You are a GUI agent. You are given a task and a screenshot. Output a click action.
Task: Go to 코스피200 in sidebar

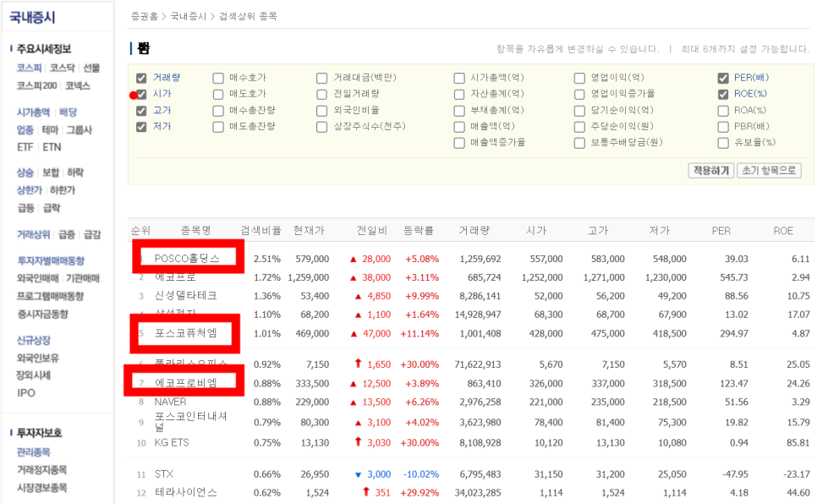point(36,85)
